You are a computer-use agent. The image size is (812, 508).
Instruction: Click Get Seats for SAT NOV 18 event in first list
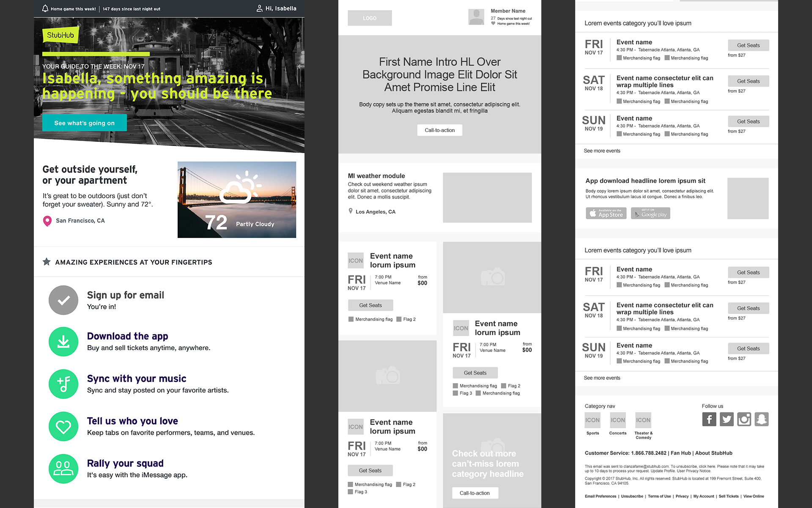(x=748, y=81)
